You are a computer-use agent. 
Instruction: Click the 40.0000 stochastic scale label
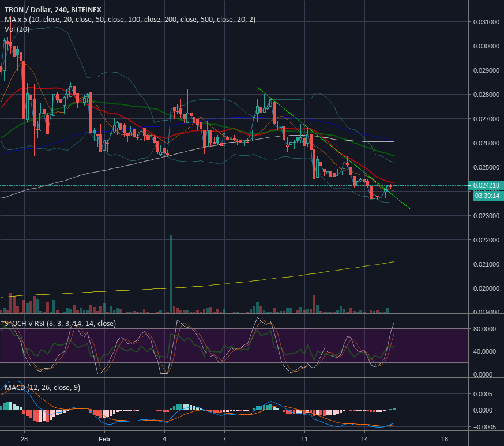coord(485,351)
